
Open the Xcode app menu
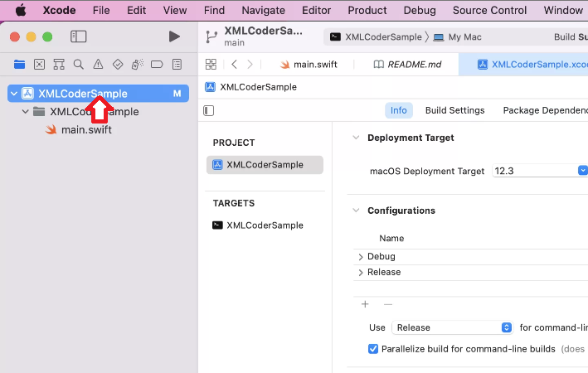[x=59, y=10]
